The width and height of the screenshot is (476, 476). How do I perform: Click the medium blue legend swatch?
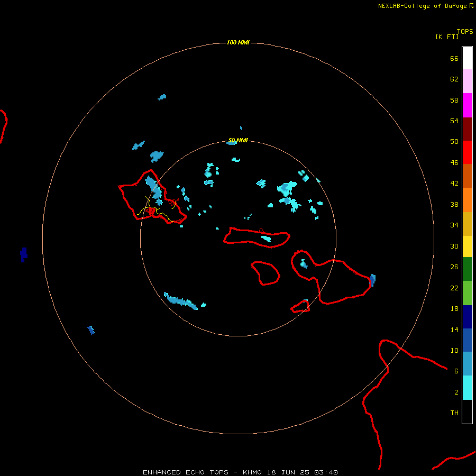point(467,340)
